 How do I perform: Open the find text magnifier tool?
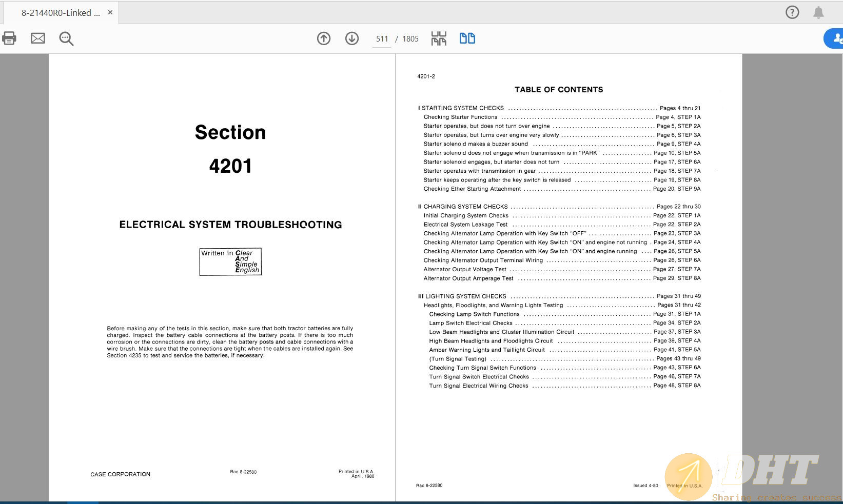click(66, 38)
